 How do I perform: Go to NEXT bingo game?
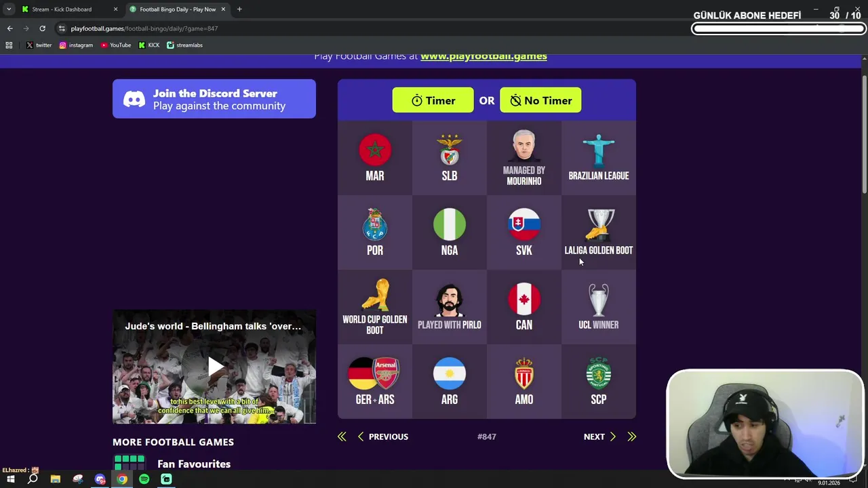(600, 436)
